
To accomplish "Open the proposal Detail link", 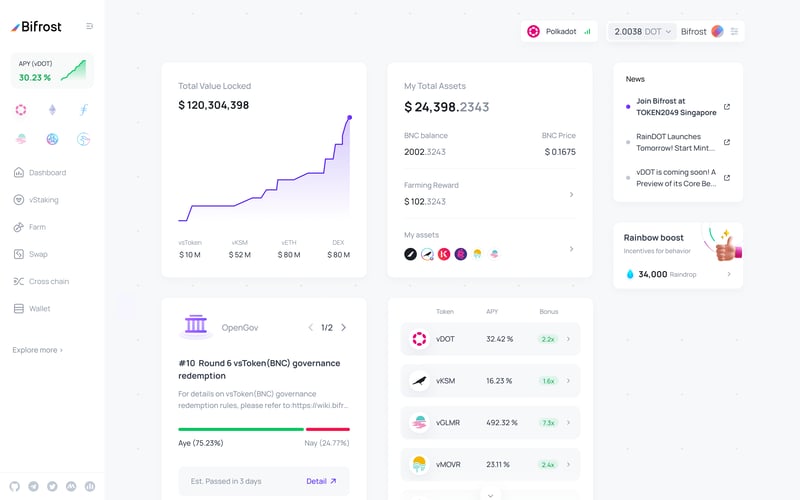I will pos(321,481).
